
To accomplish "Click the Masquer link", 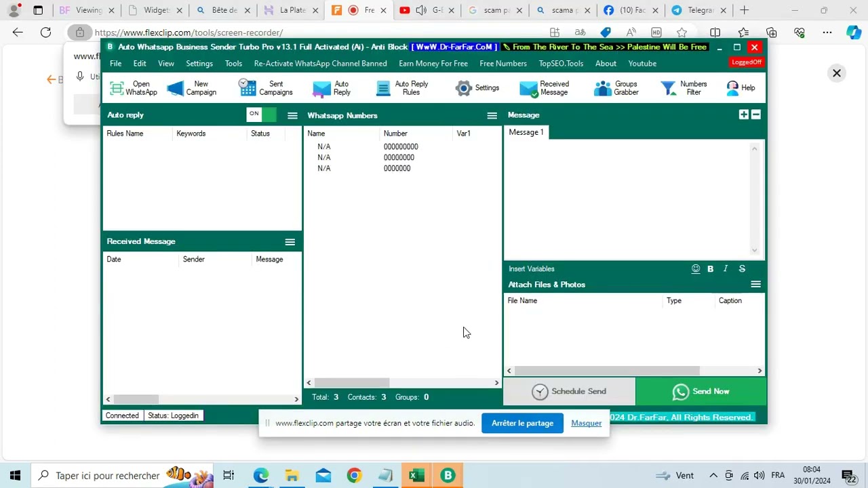I will [x=587, y=424].
